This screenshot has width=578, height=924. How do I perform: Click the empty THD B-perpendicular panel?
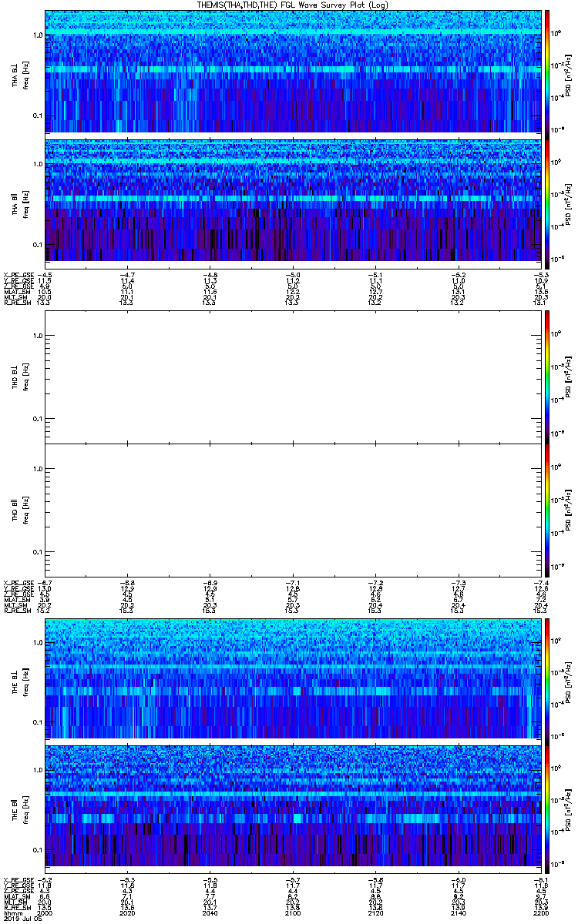(291, 377)
